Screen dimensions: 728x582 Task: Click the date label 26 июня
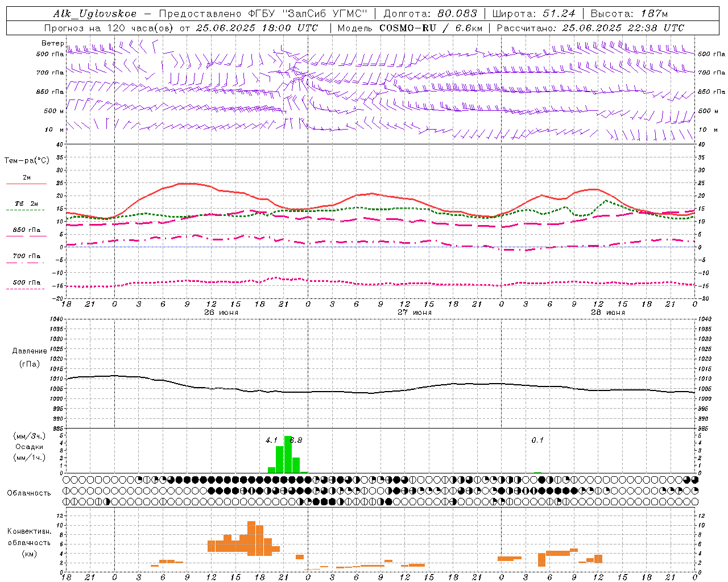(x=221, y=313)
